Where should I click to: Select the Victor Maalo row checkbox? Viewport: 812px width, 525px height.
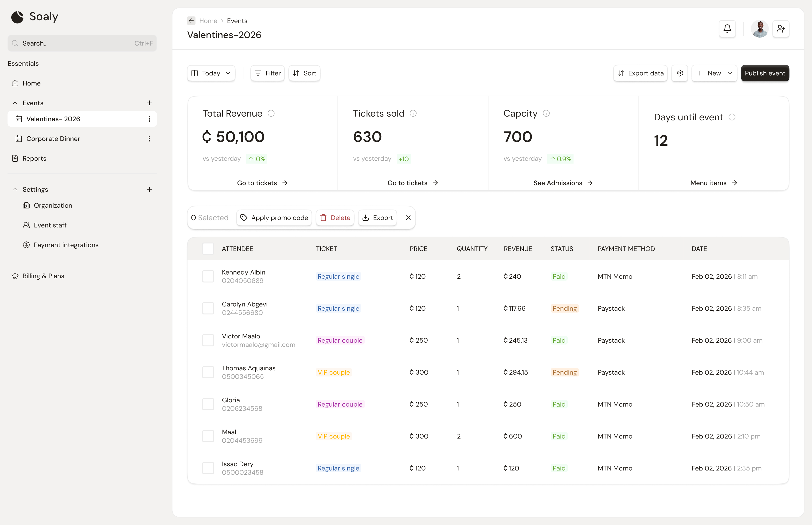(x=208, y=341)
